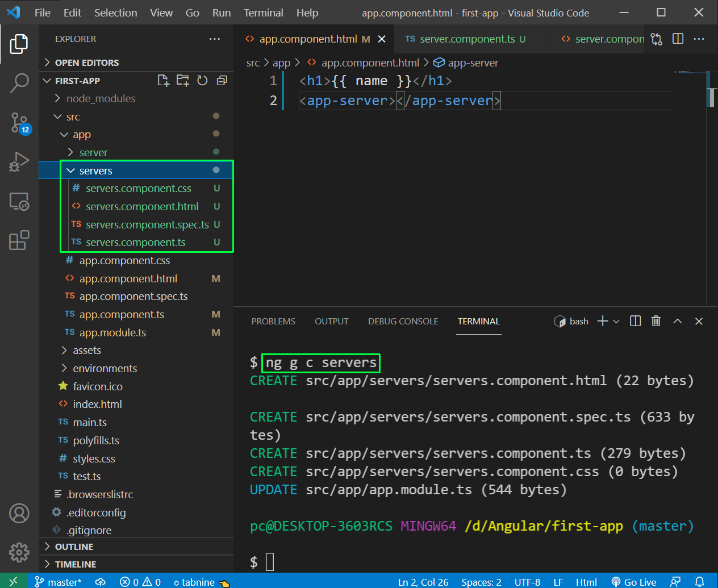Open the Explorer view in activity bar
The image size is (718, 588).
(19, 44)
